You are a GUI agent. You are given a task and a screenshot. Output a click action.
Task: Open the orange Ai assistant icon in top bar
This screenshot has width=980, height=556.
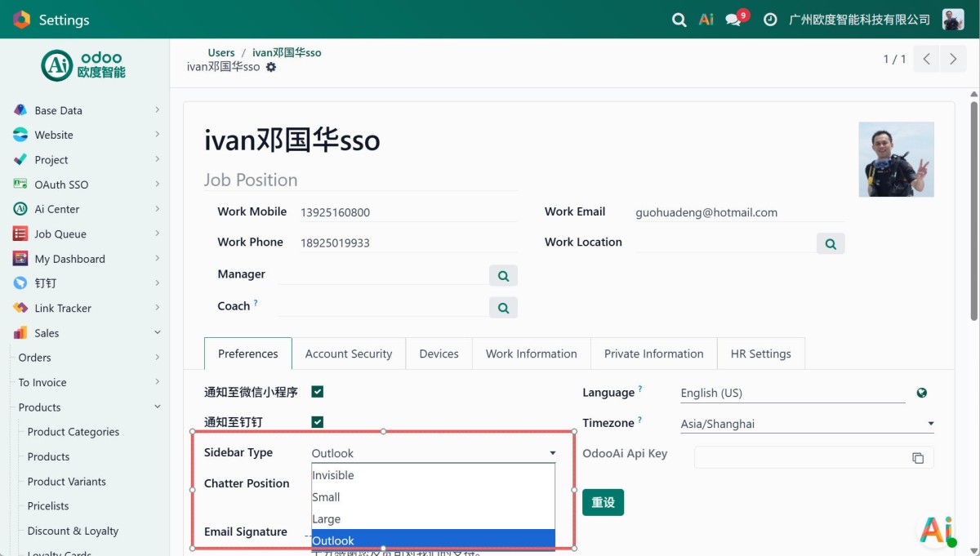coord(706,20)
